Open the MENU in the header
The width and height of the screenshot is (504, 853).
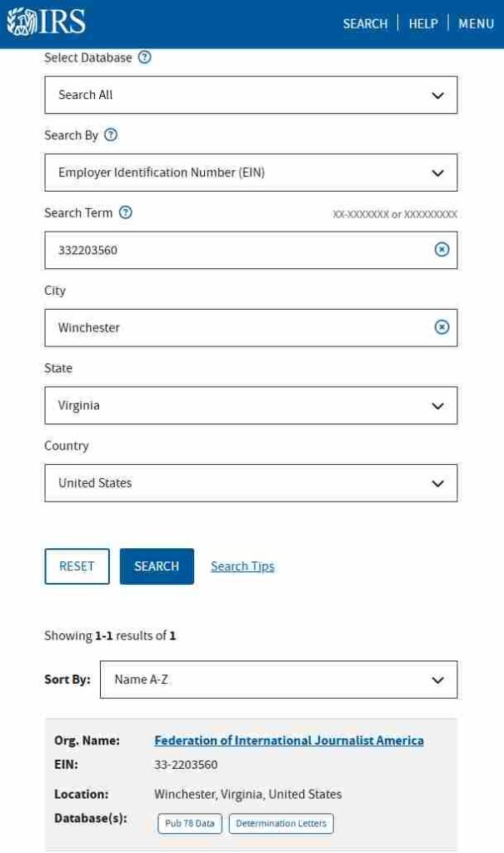477,23
